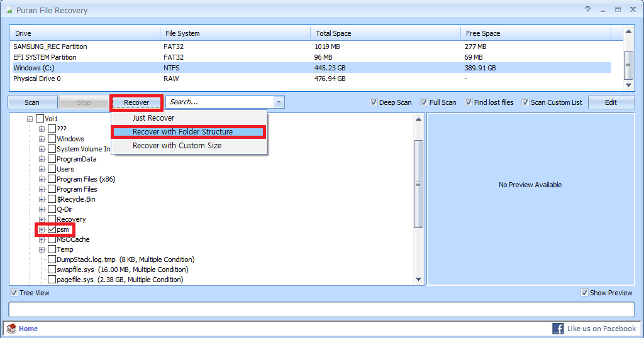Toggle Deep Scan checkbox
This screenshot has height=338, width=644.
374,102
